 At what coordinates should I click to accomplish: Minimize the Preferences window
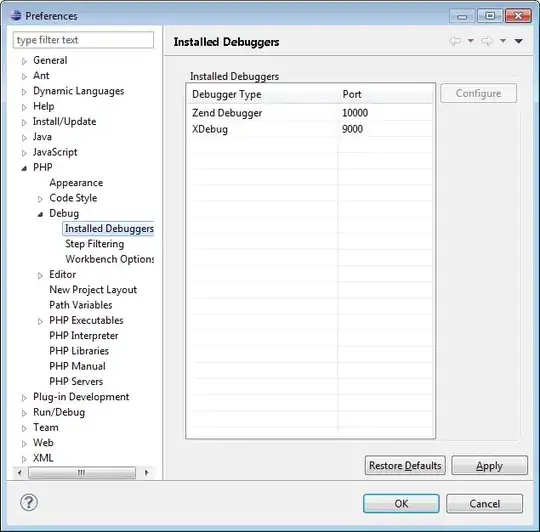point(462,16)
